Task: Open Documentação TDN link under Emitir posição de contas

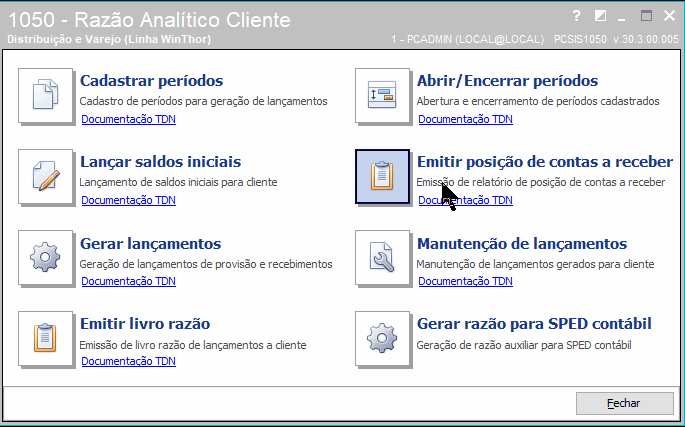Action: (465, 200)
